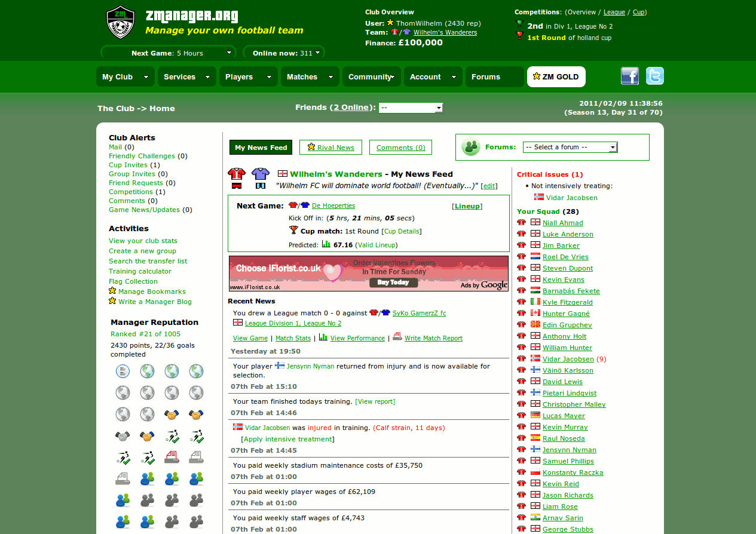Go to Forums in the navigation bar
This screenshot has height=534, width=756.
click(495, 76)
